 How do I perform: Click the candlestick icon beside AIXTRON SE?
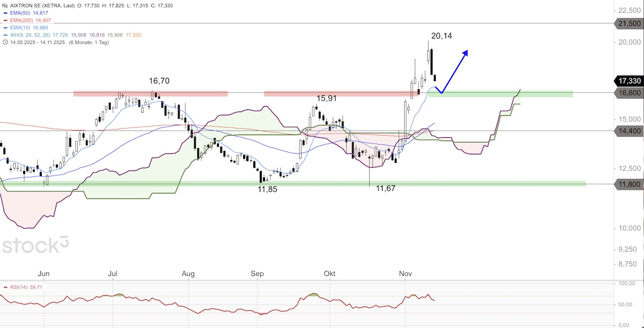click(5, 4)
